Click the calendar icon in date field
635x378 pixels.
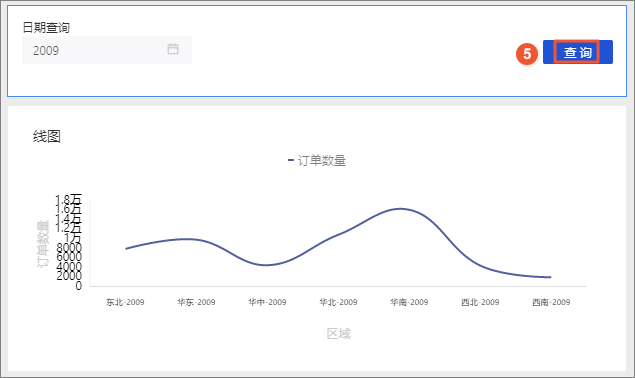coord(173,49)
